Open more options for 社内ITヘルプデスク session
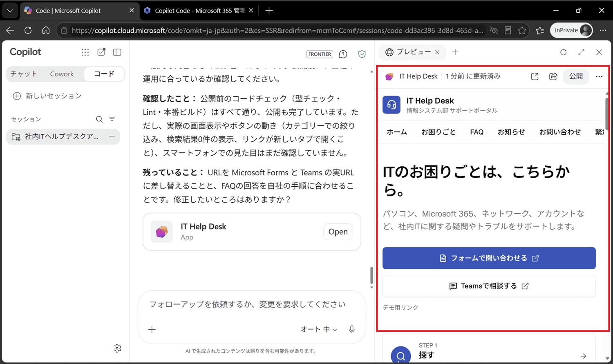 [112, 136]
